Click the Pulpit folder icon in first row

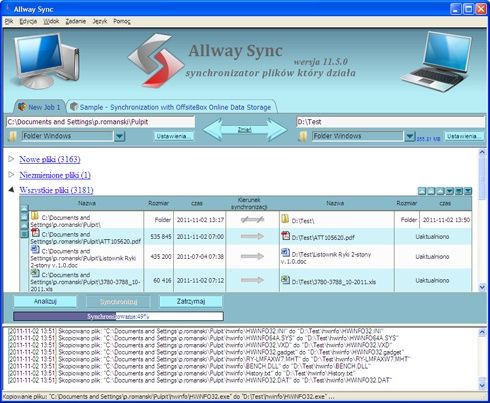[x=35, y=216]
